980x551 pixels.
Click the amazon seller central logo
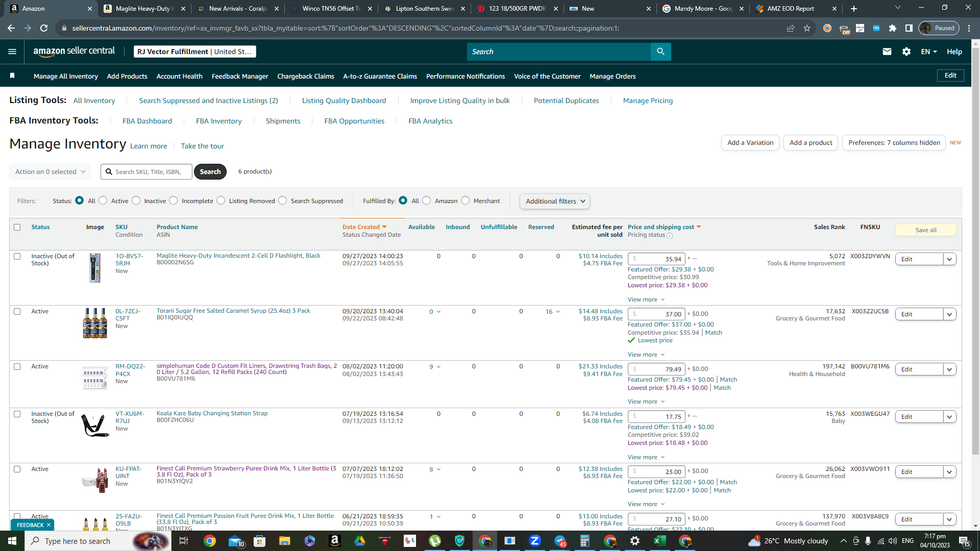pos(74,51)
